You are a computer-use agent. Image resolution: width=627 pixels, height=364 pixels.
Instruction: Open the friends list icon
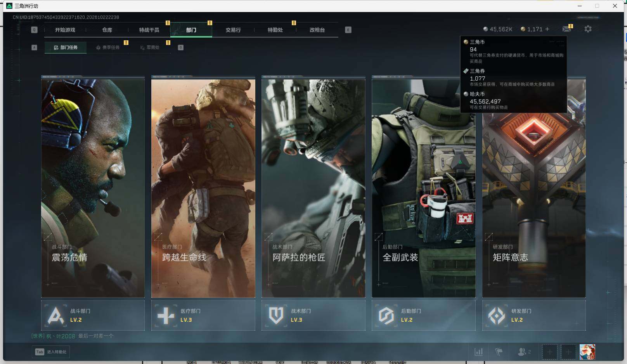click(x=524, y=352)
